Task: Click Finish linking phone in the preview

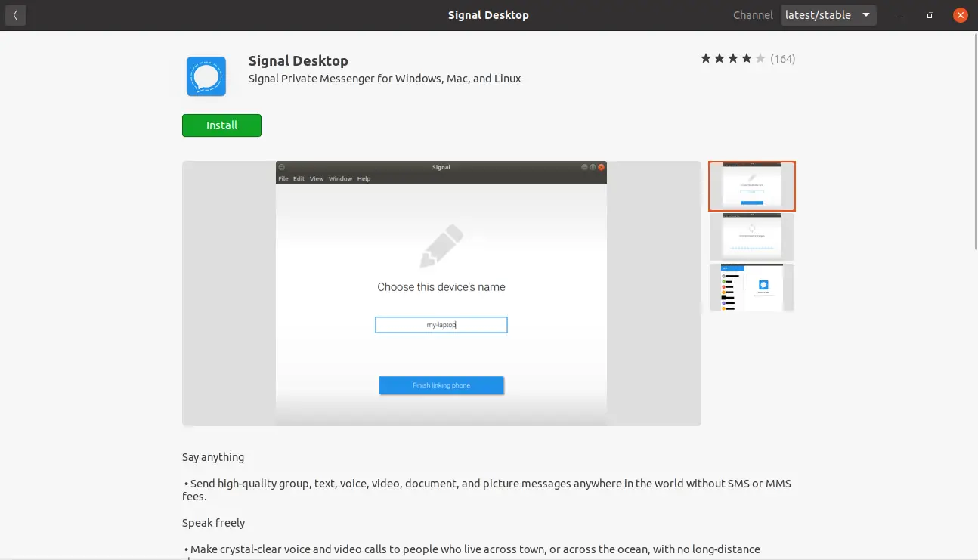Action: [x=441, y=385]
